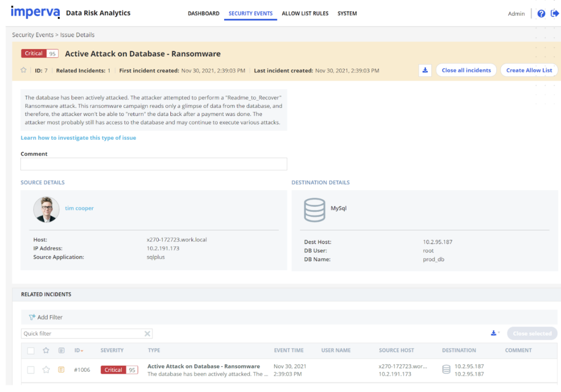561x392 pixels.
Task: Click the Admin user label
Action: [516, 14]
